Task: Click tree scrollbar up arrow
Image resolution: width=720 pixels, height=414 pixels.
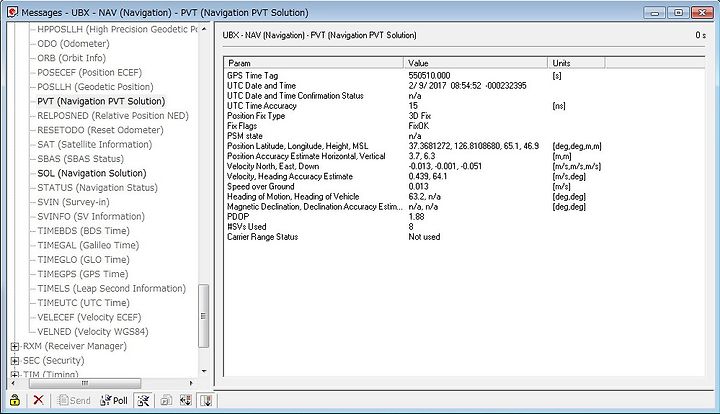Action: coord(204,29)
